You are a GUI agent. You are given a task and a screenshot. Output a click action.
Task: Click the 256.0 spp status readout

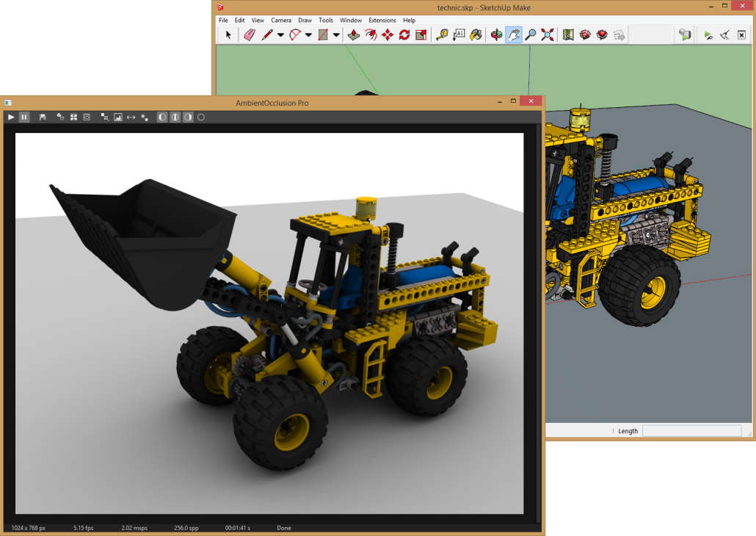tap(186, 528)
